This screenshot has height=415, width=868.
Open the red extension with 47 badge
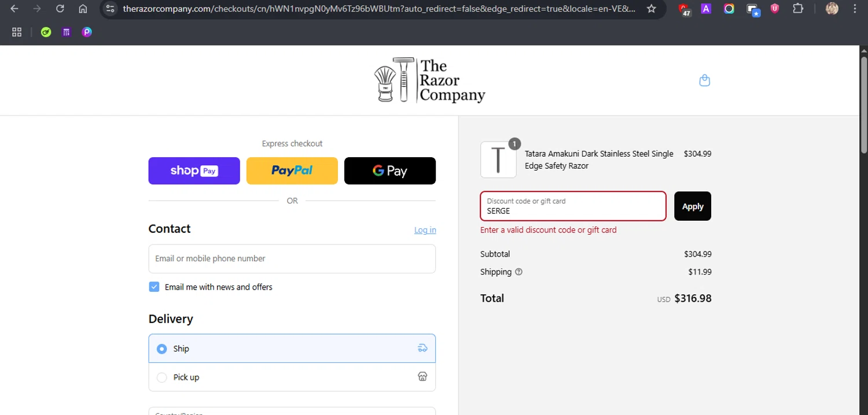point(685,9)
